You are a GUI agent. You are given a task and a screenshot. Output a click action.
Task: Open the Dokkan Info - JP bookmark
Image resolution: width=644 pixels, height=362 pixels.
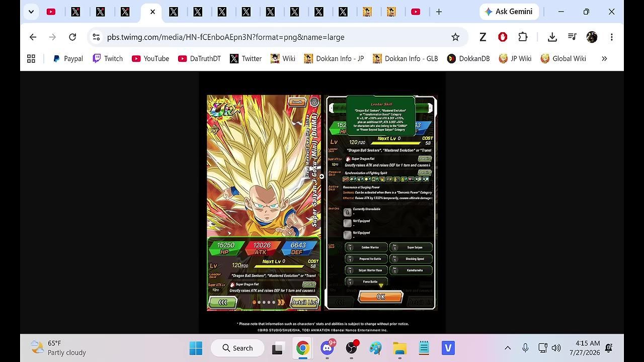(334, 59)
